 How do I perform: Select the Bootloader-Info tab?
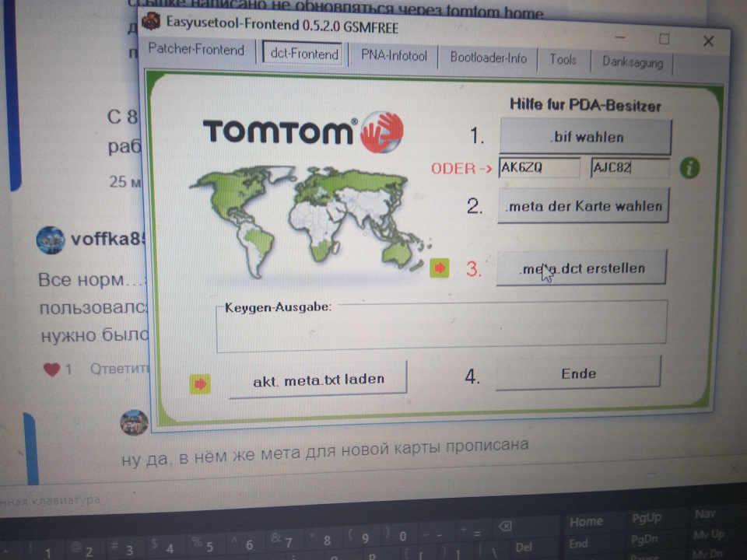[x=488, y=58]
